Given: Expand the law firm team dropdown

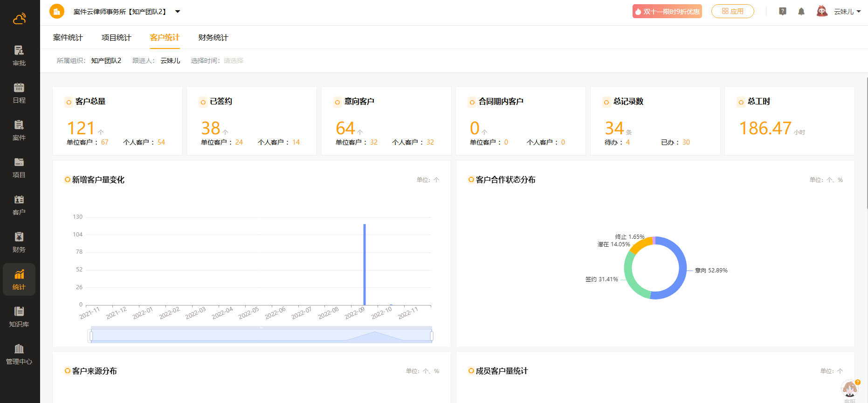Looking at the screenshot, I should tap(178, 12).
